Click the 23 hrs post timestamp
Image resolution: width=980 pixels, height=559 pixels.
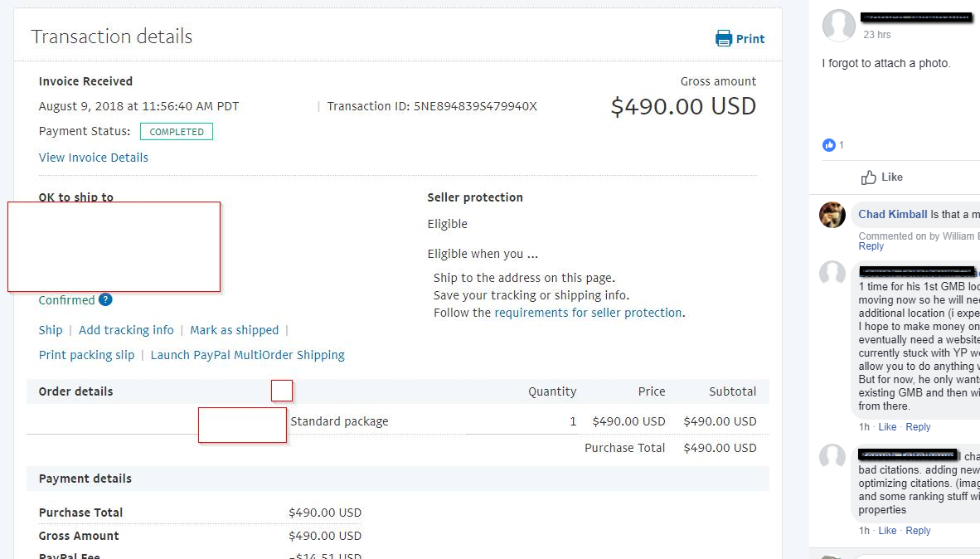[877, 35]
